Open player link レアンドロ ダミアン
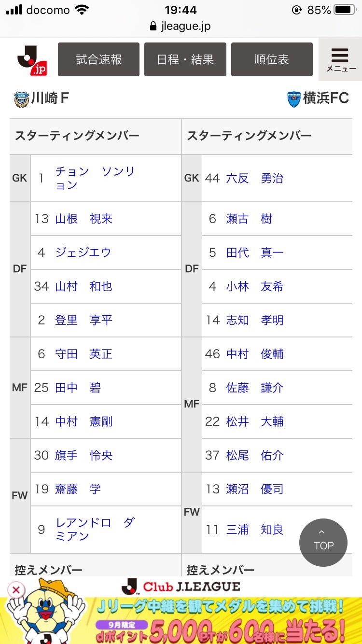This screenshot has height=644, width=362. [95, 530]
